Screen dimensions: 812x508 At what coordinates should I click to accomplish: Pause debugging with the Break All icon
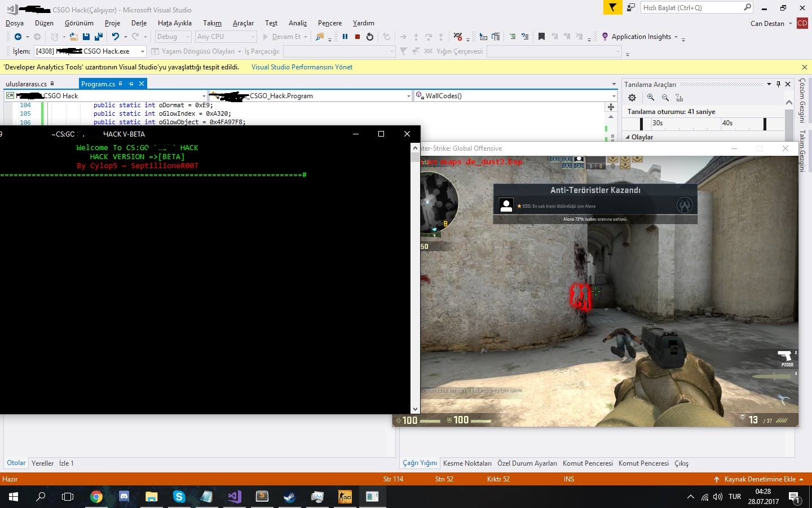[345, 37]
